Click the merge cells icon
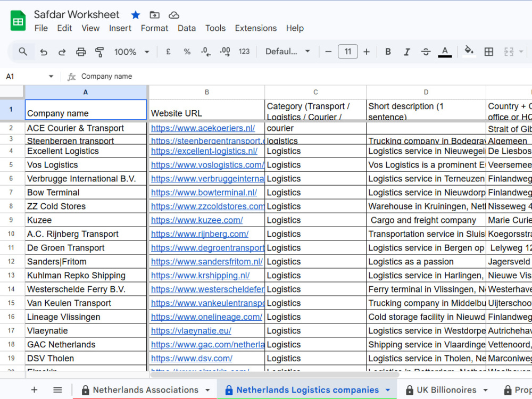Viewport: 532px width, 399px height. pyautogui.click(x=509, y=52)
